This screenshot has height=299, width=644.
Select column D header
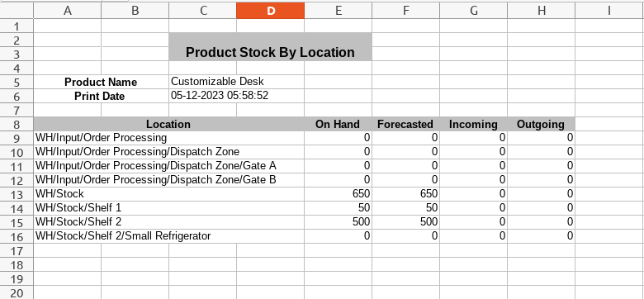[x=270, y=11]
